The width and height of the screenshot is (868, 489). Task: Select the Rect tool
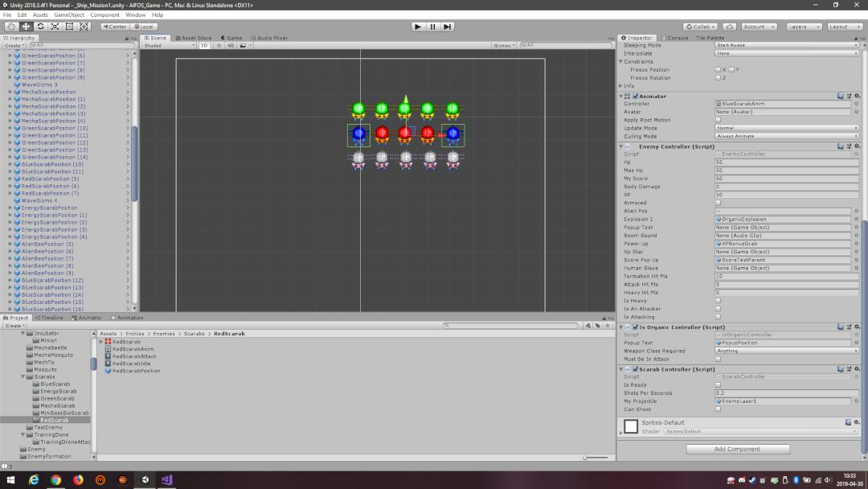(x=69, y=27)
